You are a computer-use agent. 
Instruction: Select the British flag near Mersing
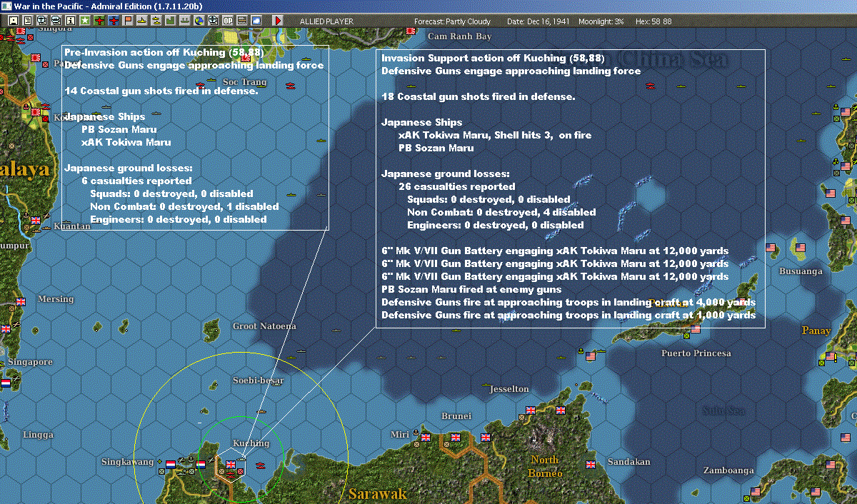(x=20, y=301)
